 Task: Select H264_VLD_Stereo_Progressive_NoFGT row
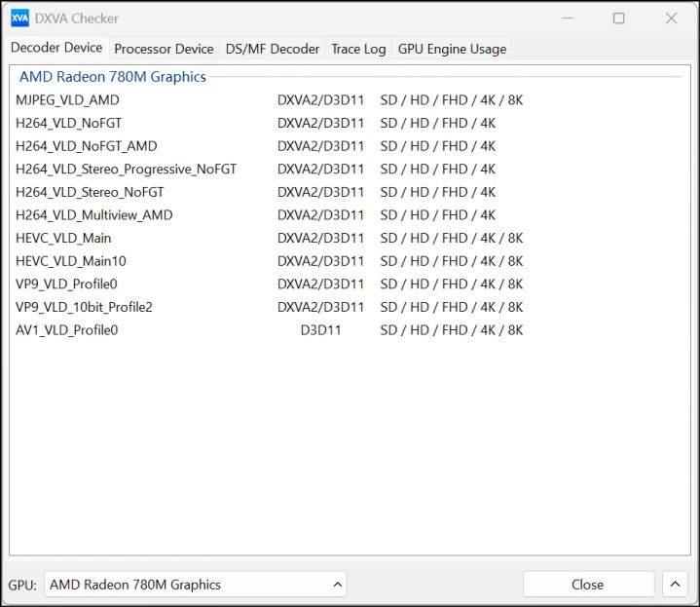(x=127, y=170)
